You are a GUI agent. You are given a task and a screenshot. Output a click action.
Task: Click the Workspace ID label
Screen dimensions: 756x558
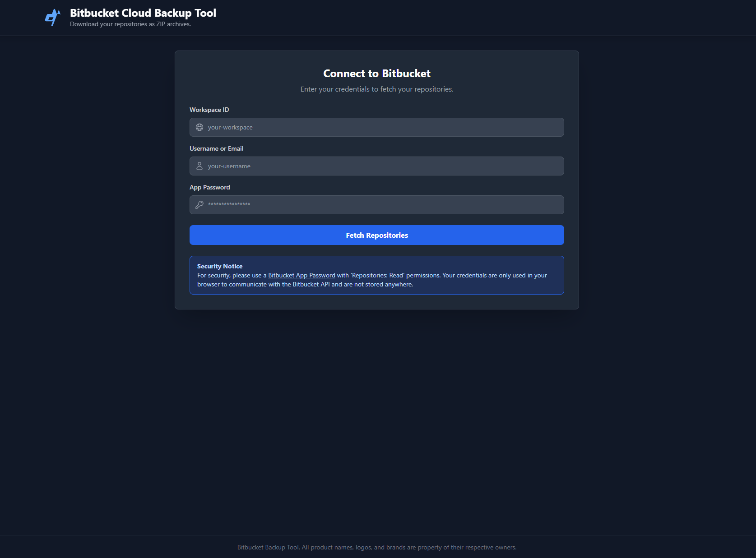[209, 110]
